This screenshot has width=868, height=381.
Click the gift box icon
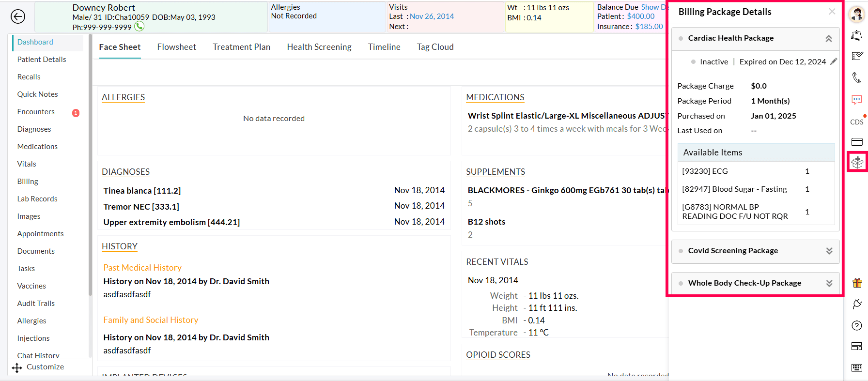(857, 283)
